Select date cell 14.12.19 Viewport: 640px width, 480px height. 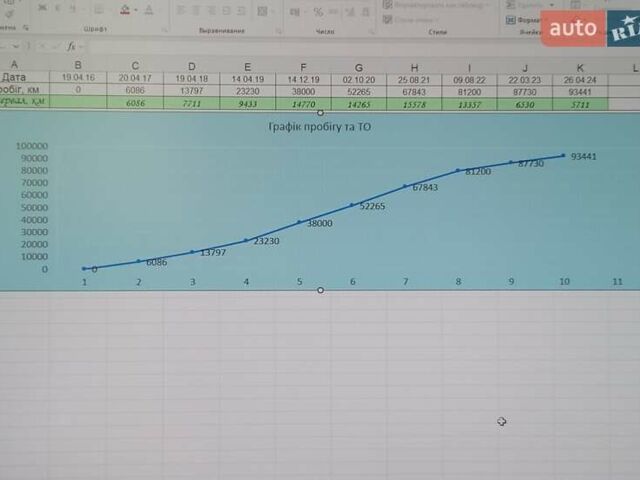(x=303, y=80)
